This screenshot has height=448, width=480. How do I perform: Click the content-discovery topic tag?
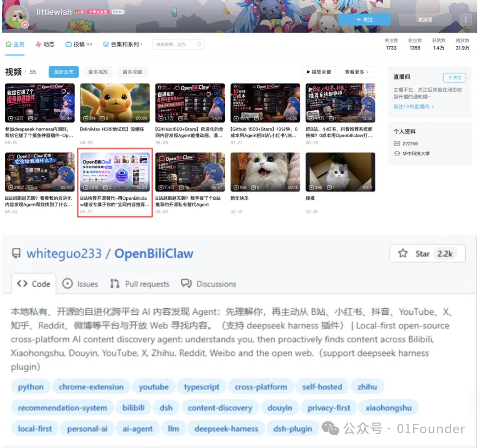pos(220,408)
